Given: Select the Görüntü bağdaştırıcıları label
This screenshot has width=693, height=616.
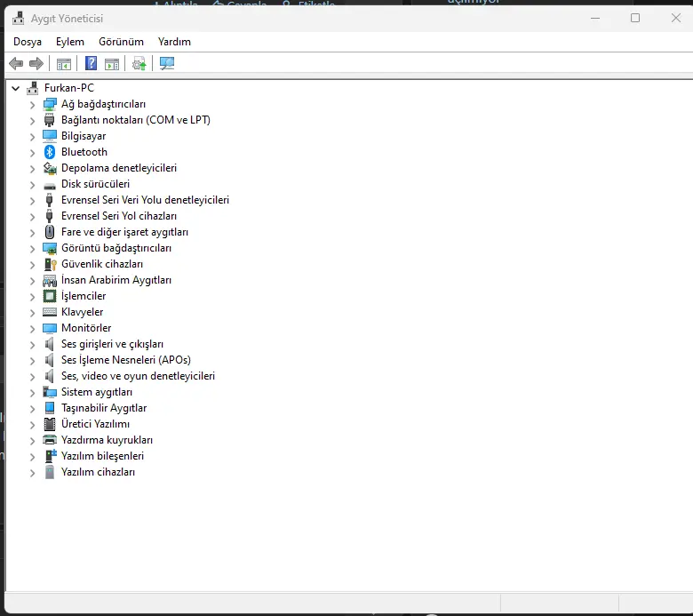Looking at the screenshot, I should (116, 248).
